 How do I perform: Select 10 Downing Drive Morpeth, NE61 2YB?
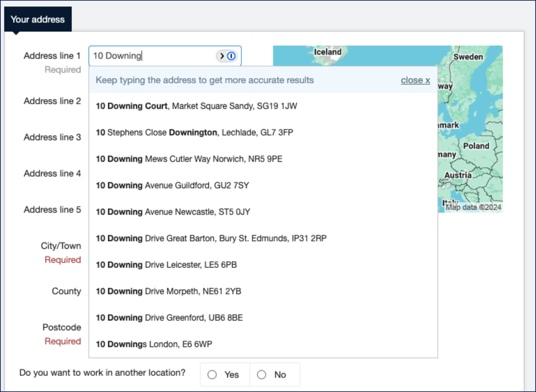168,292
